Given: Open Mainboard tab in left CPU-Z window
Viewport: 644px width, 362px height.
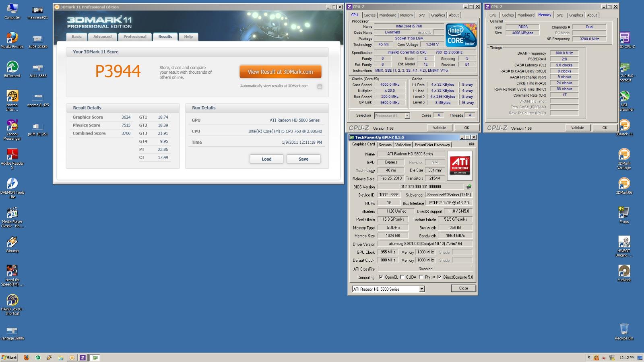Looking at the screenshot, I should pyautogui.click(x=388, y=15).
